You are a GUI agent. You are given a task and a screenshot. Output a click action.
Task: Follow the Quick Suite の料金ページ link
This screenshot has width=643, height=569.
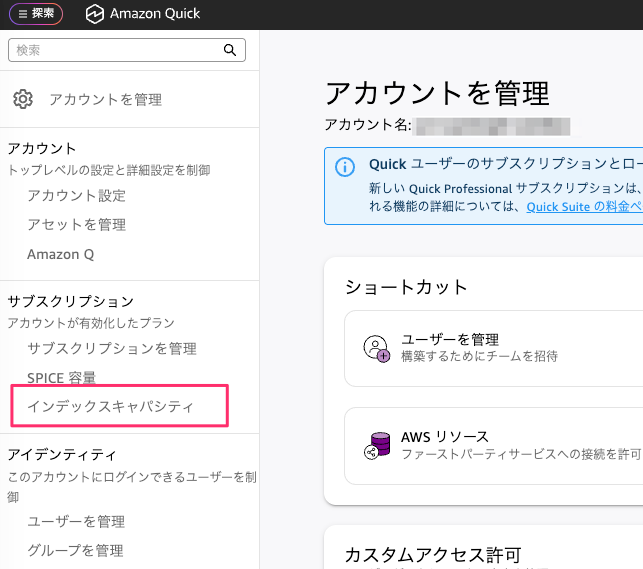(584, 207)
